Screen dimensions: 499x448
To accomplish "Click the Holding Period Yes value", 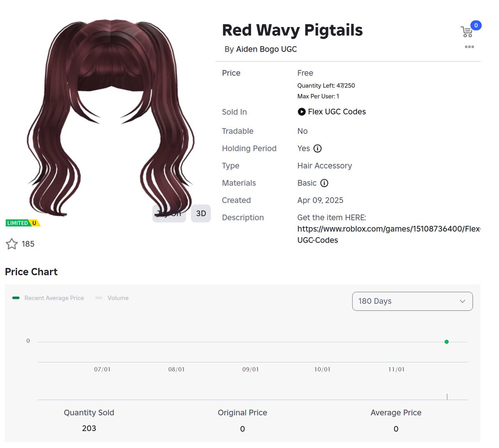I will click(x=304, y=148).
